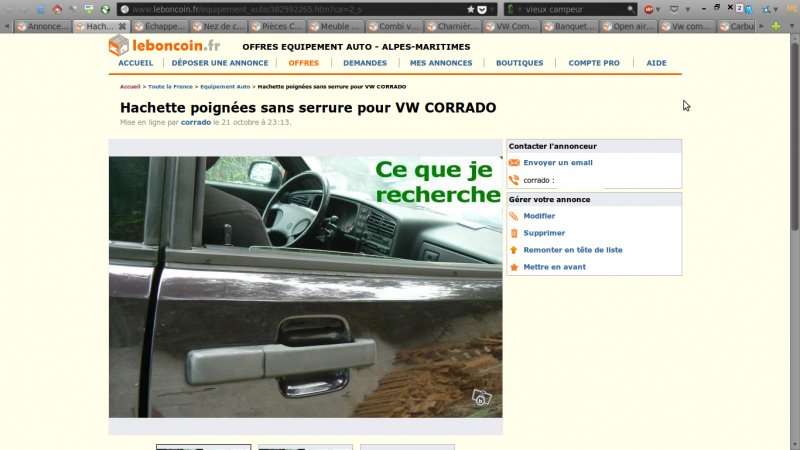Image resolution: width=800 pixels, height=450 pixels.
Task: Click the main Corrado door handle photo
Action: (x=305, y=286)
